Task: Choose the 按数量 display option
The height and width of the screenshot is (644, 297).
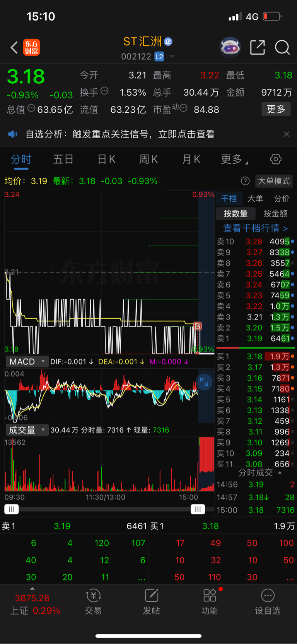Action: pyautogui.click(x=236, y=213)
